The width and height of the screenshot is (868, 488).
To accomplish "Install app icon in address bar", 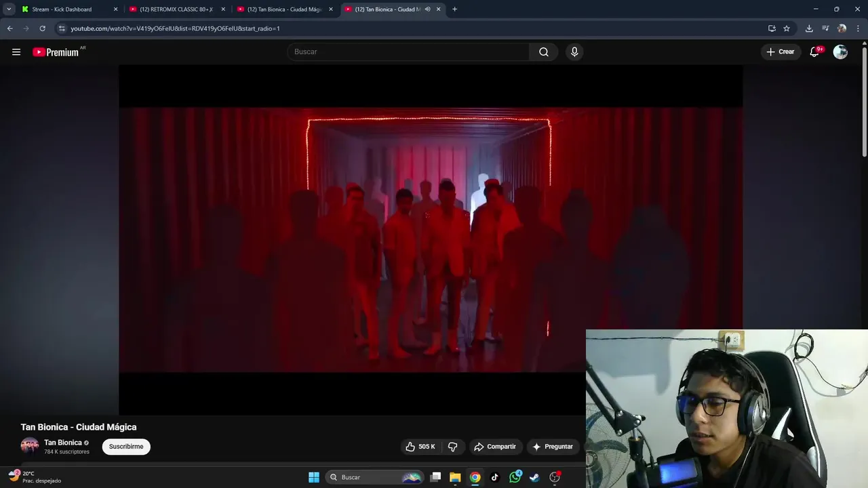I will click(772, 28).
